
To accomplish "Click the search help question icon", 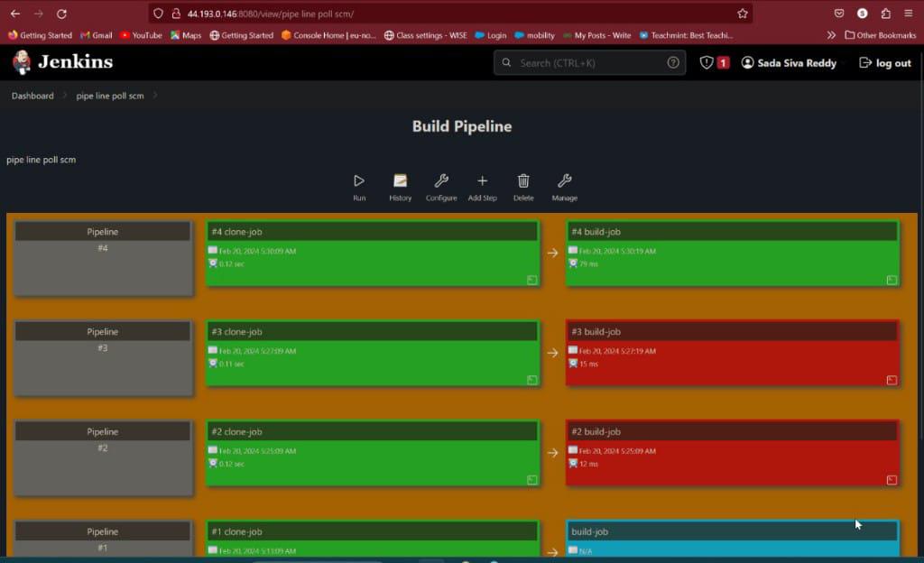I will [x=673, y=62].
